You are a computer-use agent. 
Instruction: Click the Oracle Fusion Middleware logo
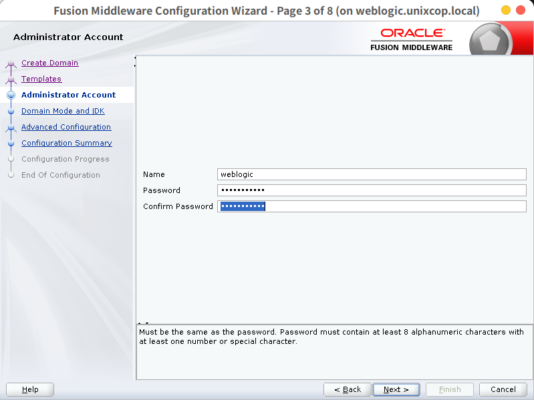pos(411,39)
